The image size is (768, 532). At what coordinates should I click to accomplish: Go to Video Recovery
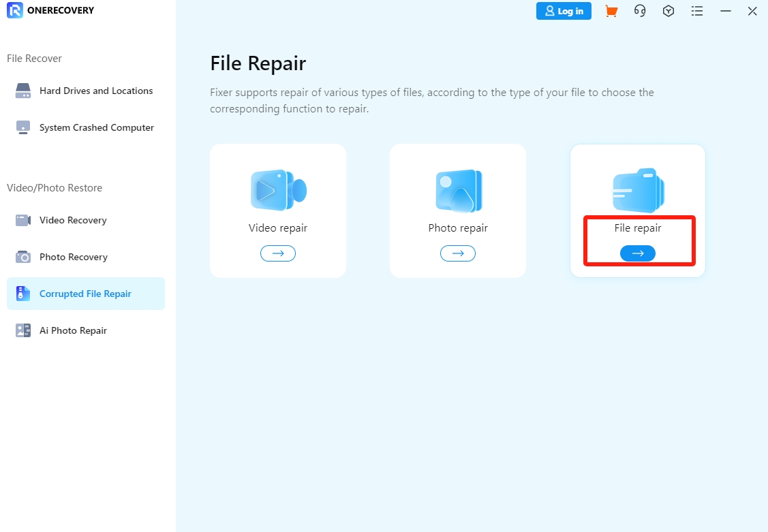tap(86, 220)
